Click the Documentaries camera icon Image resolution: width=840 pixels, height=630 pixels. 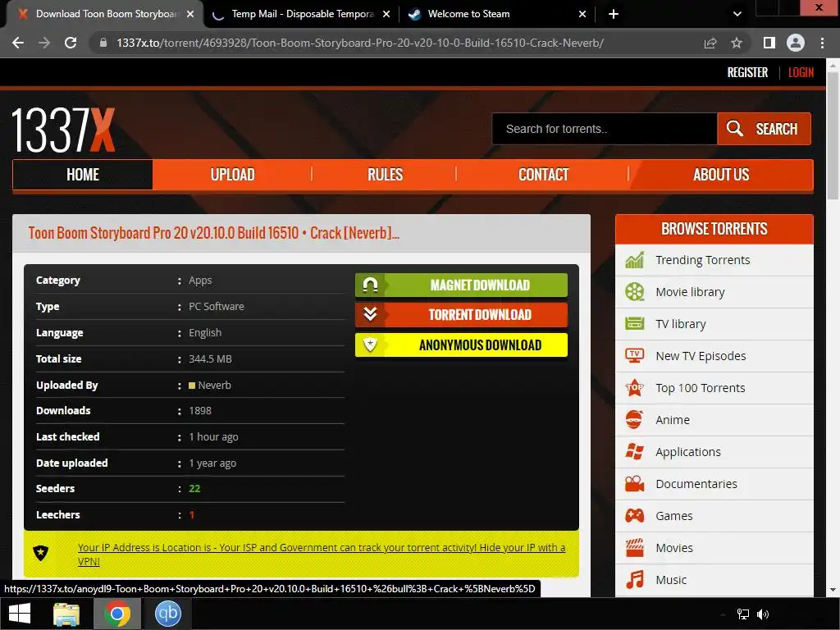pos(635,484)
